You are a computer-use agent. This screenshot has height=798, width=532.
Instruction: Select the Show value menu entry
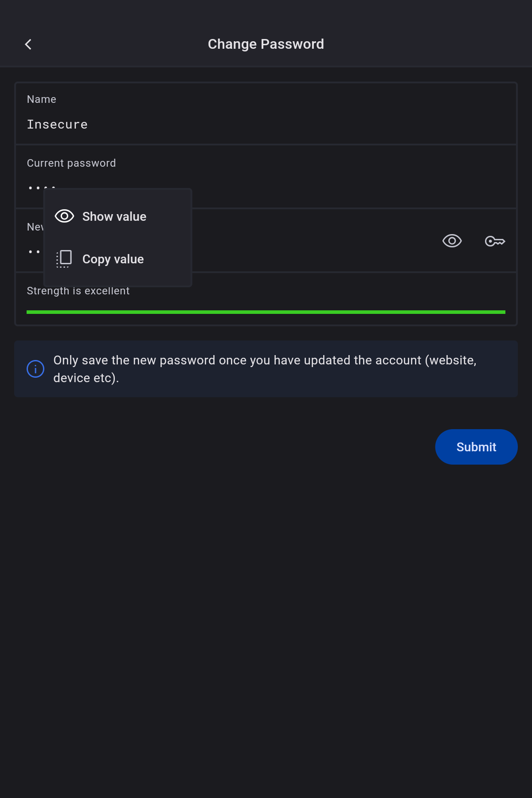coord(114,217)
